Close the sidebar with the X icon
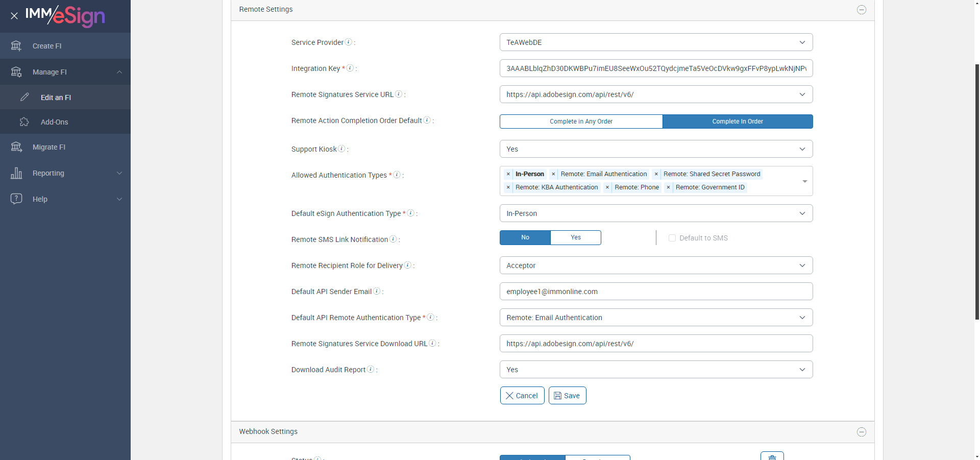 pos(14,16)
